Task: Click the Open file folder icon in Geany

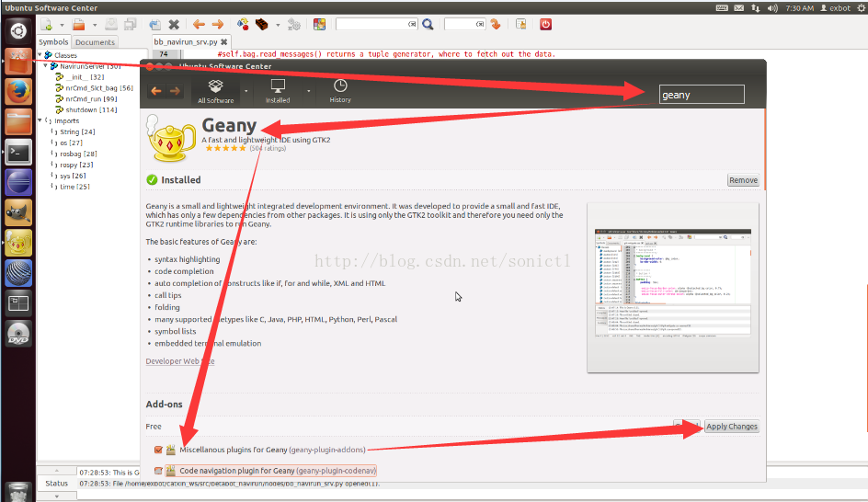Action: 79,24
